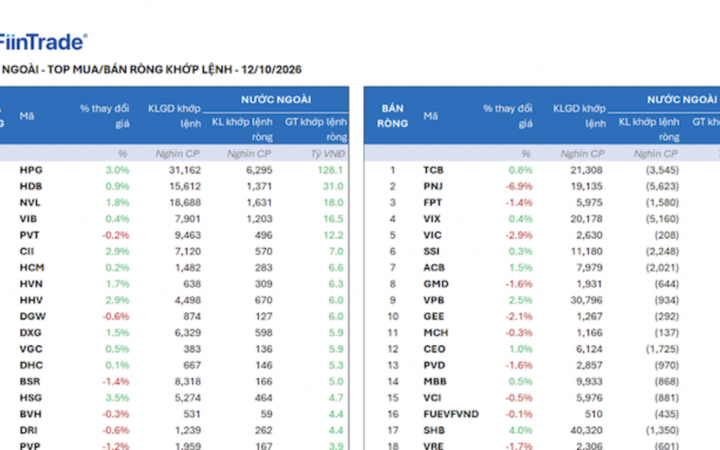Select the HDB ticker cell
The height and width of the screenshot is (450, 720).
tap(31, 186)
